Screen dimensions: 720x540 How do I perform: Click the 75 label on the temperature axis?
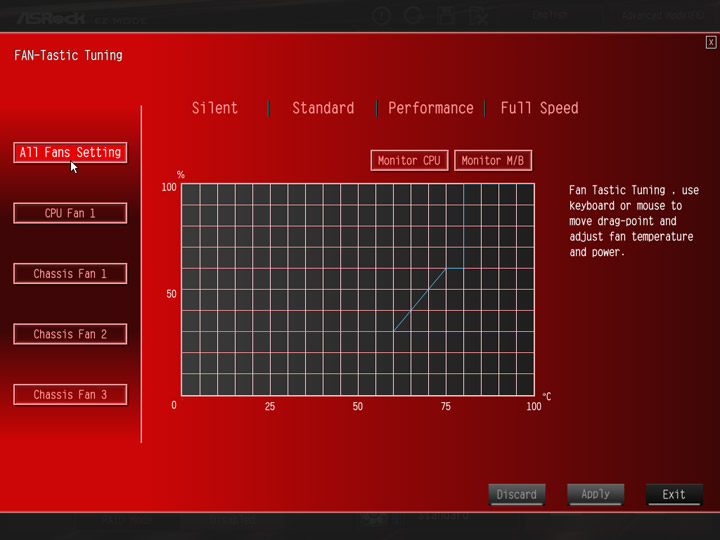(x=445, y=406)
